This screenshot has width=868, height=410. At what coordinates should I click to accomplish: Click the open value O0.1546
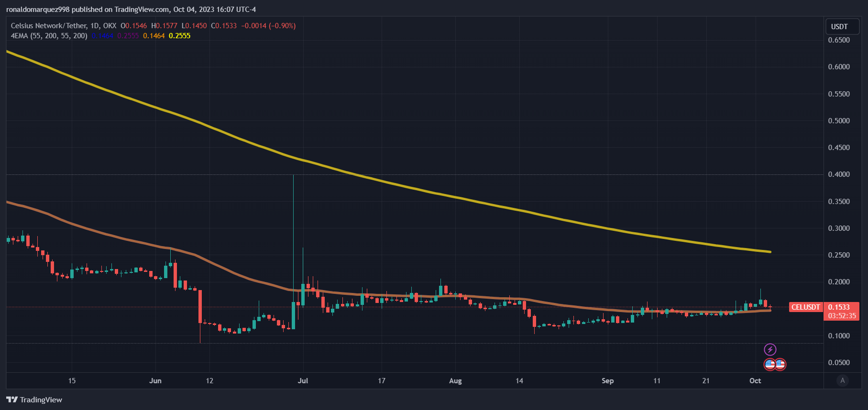(x=134, y=26)
